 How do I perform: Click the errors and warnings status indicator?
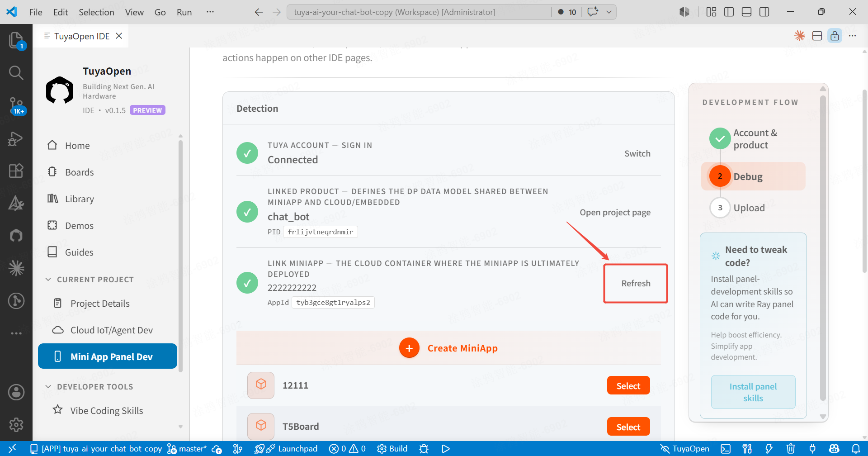[347, 449]
